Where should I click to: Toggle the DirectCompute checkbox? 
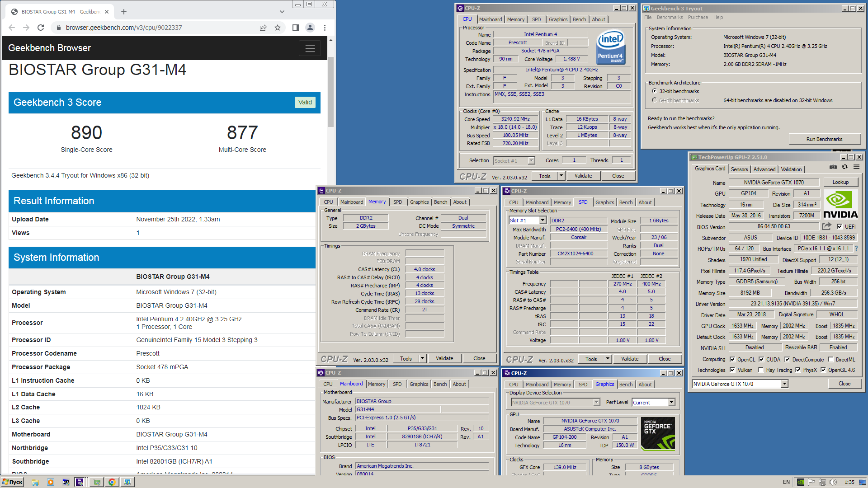pos(787,360)
